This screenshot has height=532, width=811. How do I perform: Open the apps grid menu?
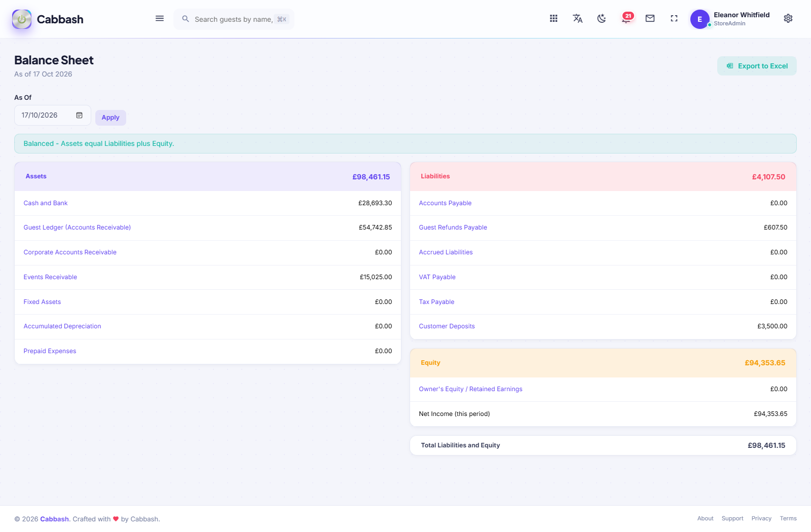[554, 19]
